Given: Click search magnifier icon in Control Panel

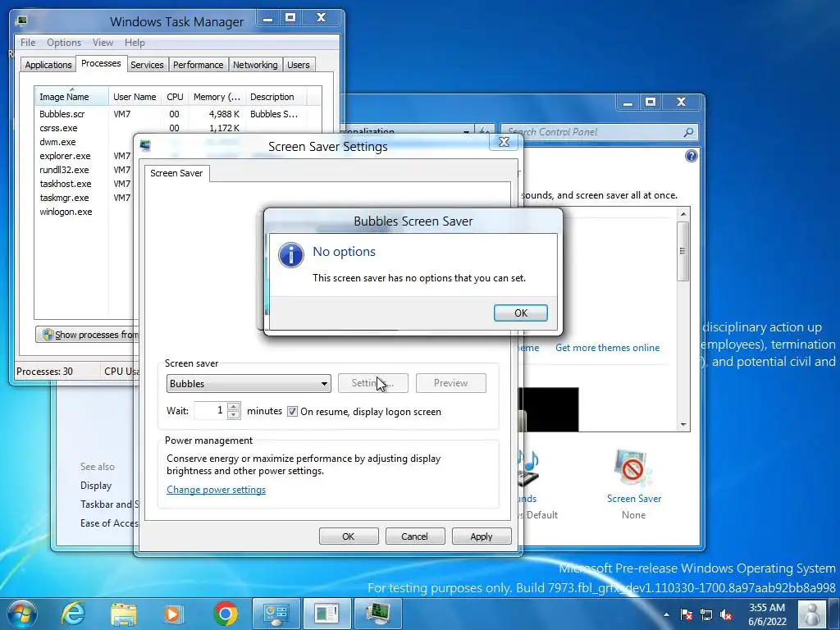Looking at the screenshot, I should (688, 132).
